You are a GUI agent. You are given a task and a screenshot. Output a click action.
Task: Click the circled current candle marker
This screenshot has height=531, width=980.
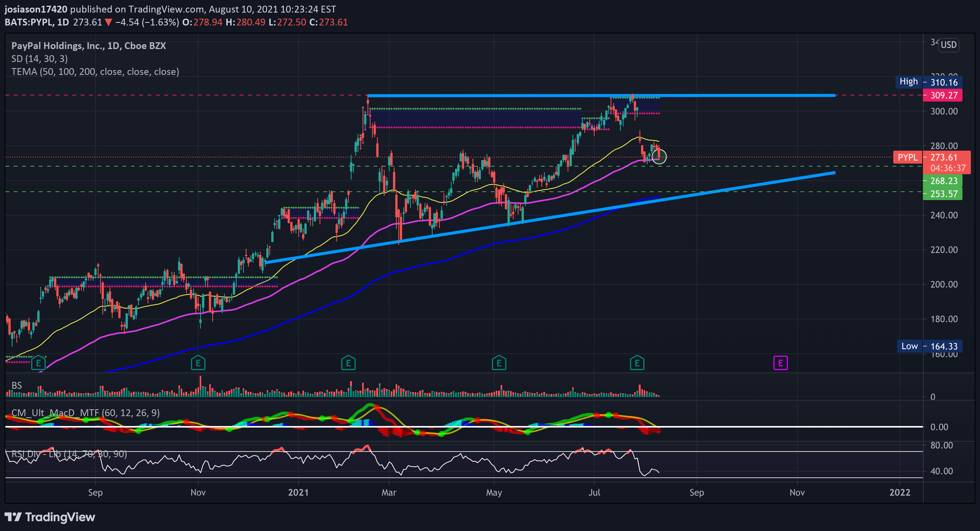659,156
